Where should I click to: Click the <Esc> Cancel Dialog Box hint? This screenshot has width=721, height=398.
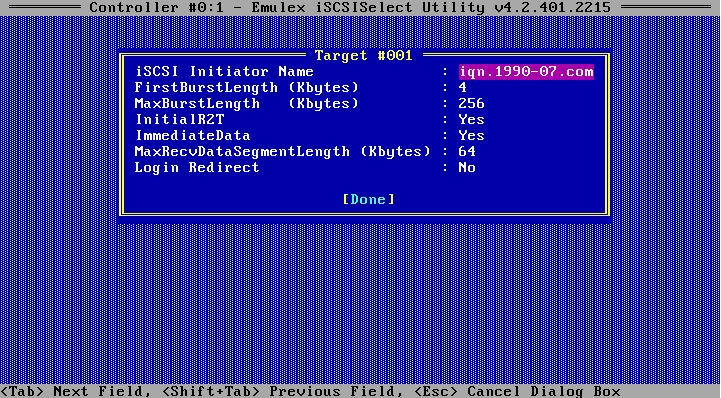tap(517, 391)
